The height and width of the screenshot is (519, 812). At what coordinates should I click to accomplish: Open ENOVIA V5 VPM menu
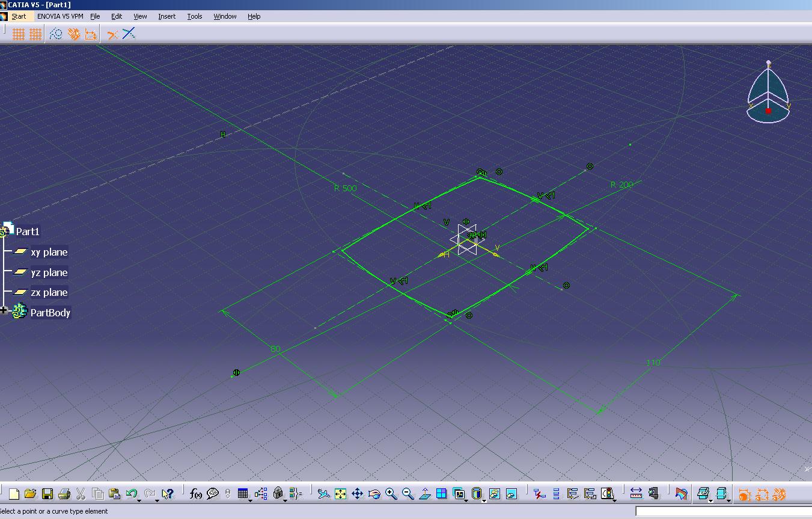point(60,16)
